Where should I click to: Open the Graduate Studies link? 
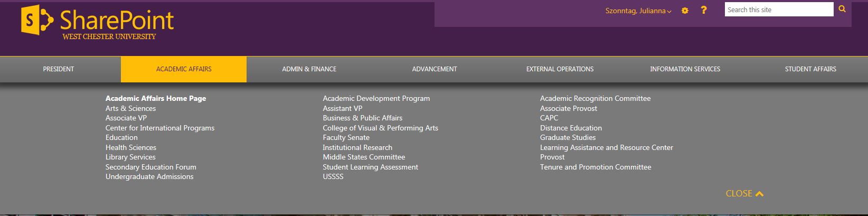[568, 137]
